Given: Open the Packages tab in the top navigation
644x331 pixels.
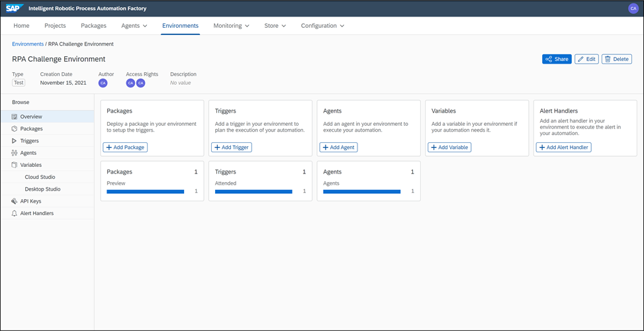Looking at the screenshot, I should (93, 25).
